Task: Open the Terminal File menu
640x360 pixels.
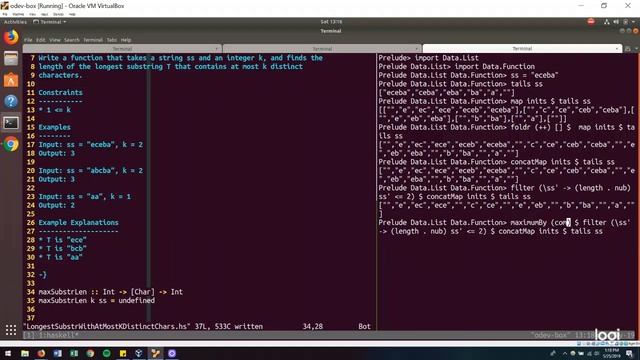Action: 28,40
